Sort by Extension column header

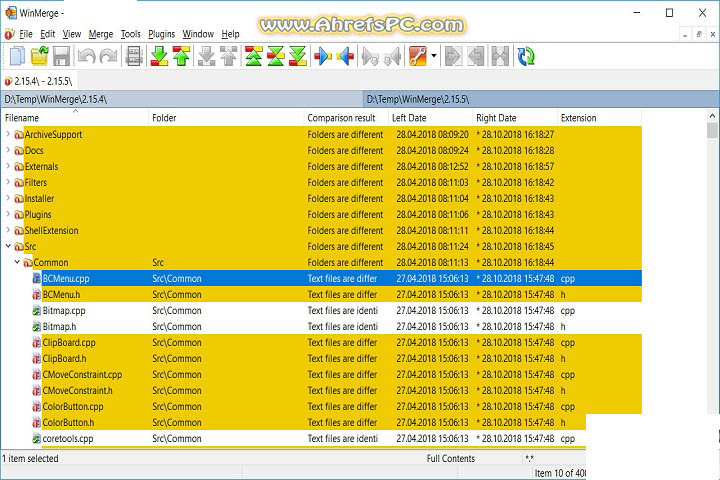(599, 118)
